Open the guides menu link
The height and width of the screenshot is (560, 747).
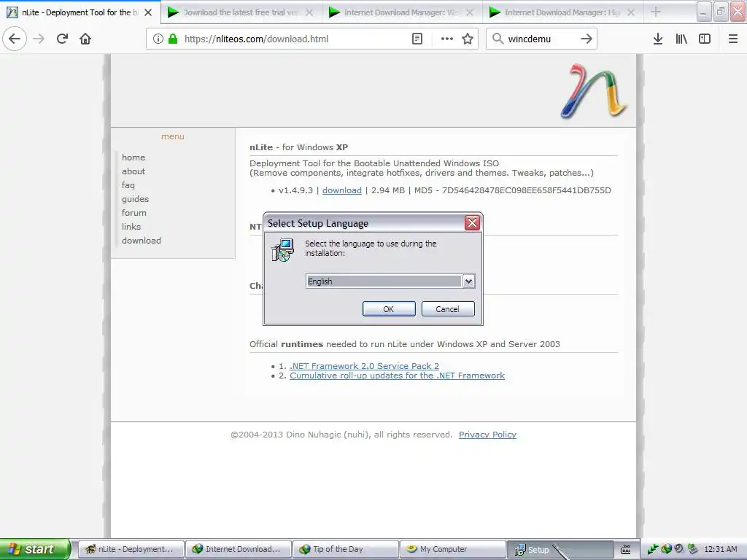[x=135, y=198]
